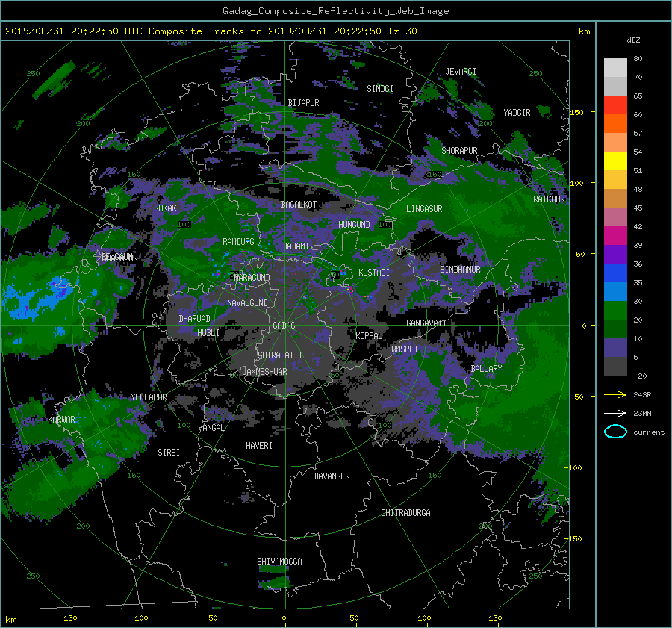Click the BADAMI city label
Image resolution: width=672 pixels, height=628 pixels.
tap(296, 246)
